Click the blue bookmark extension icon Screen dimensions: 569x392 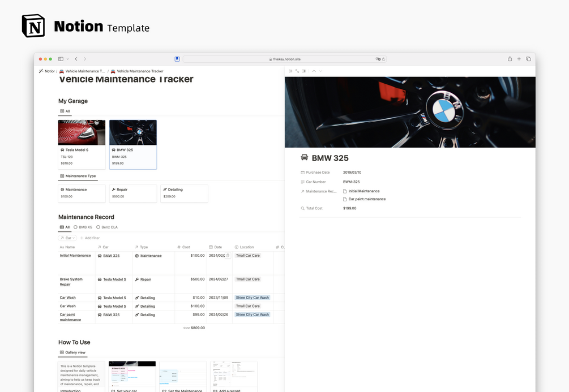point(177,59)
